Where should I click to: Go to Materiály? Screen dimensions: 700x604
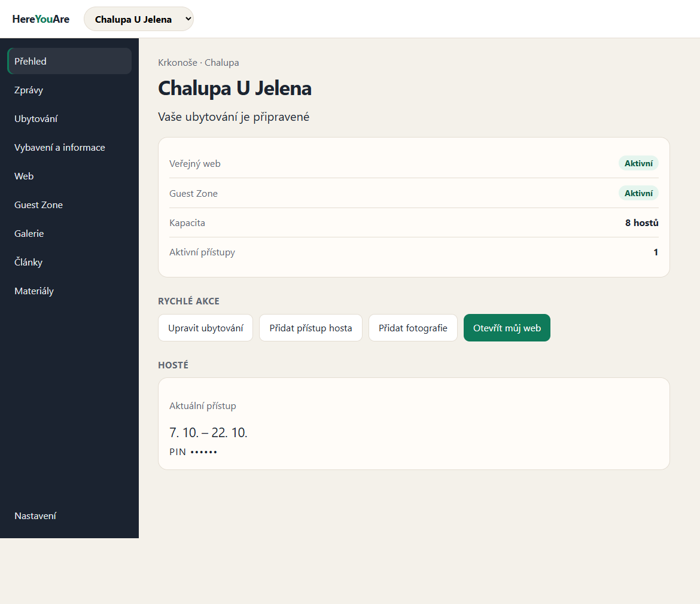pos(69,291)
